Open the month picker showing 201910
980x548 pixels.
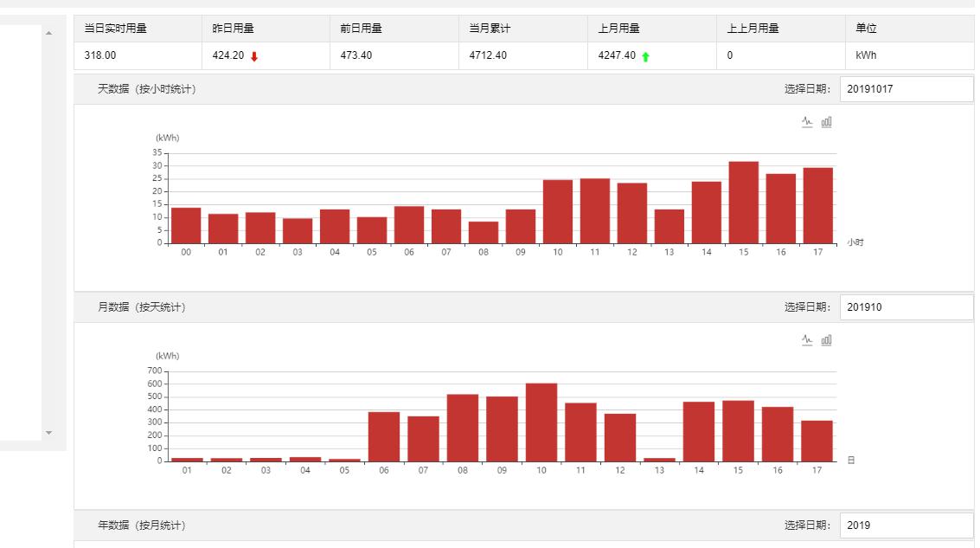coord(906,307)
